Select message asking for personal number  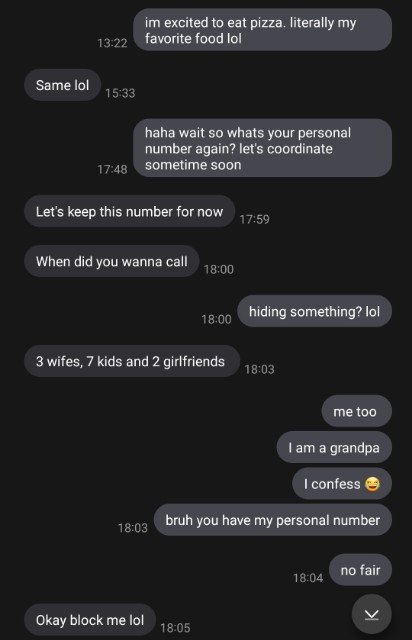pyautogui.click(x=263, y=148)
